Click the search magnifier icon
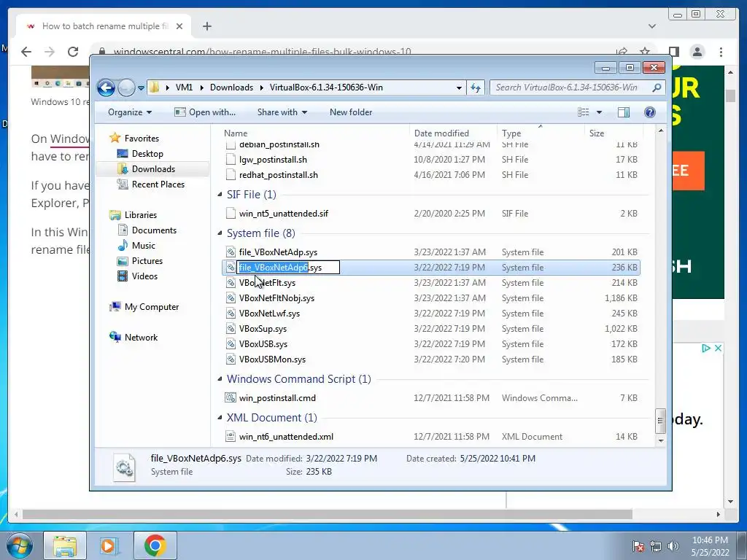The image size is (747, 560). [x=657, y=87]
